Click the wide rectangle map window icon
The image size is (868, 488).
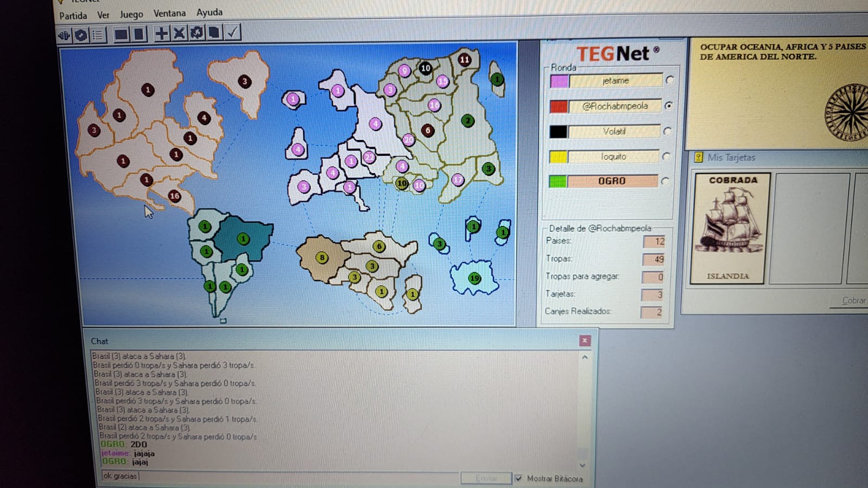click(x=121, y=35)
